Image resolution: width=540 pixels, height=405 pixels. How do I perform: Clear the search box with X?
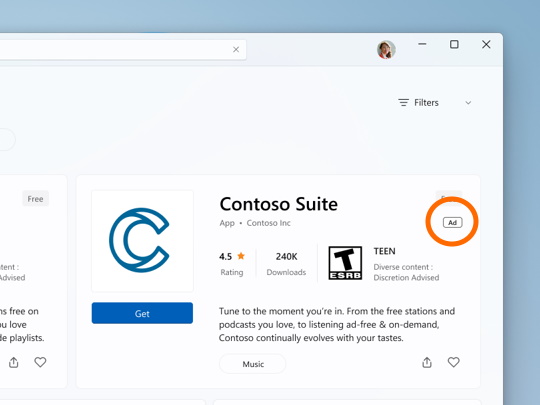pos(236,50)
